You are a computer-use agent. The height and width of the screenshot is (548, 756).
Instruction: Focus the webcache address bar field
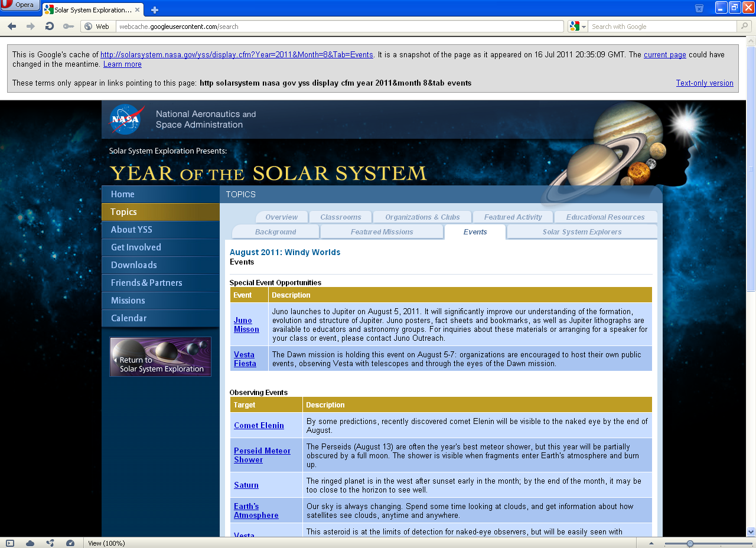(340, 27)
